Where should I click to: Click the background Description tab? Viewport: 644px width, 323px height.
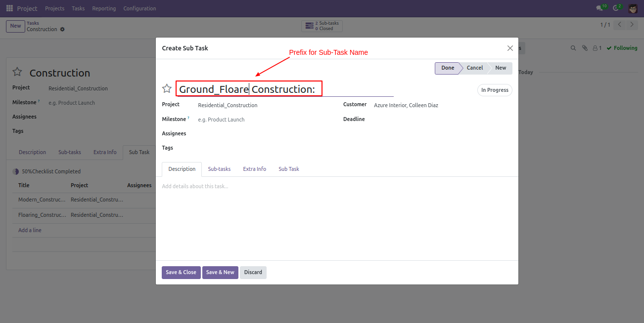(x=32, y=152)
